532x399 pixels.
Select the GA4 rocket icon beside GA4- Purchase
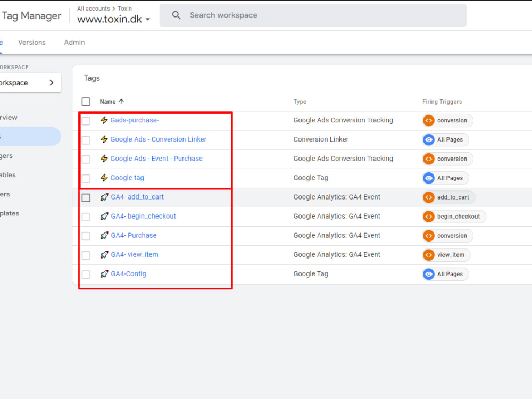click(104, 235)
